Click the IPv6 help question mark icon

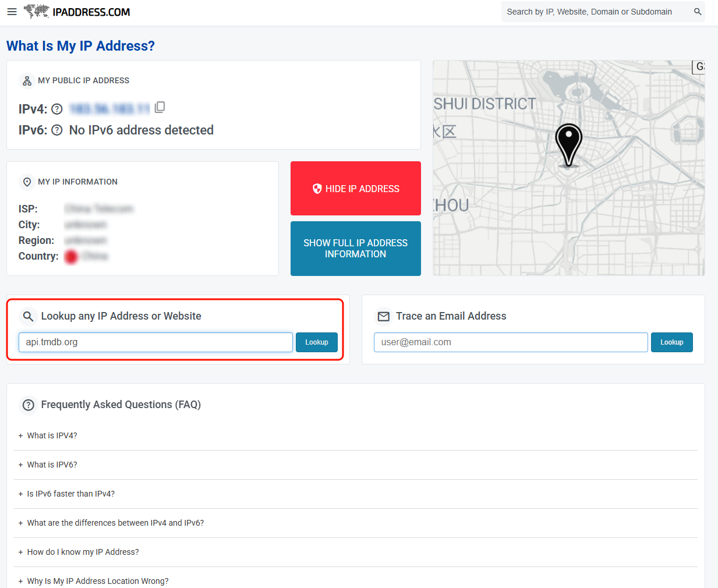pyautogui.click(x=57, y=130)
